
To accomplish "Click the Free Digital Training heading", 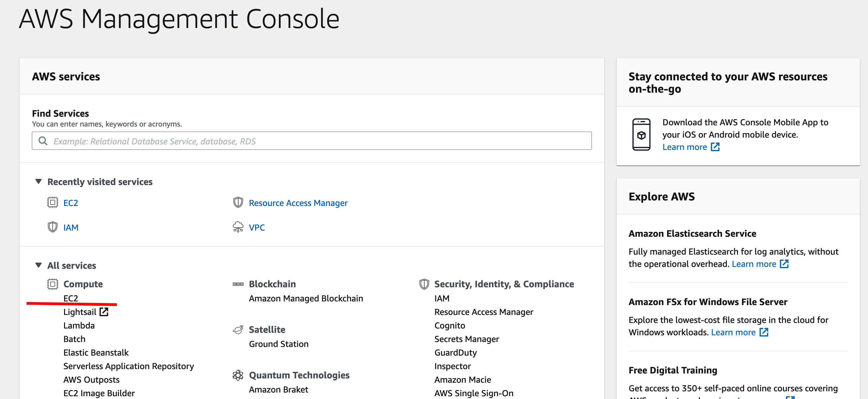I will [673, 370].
